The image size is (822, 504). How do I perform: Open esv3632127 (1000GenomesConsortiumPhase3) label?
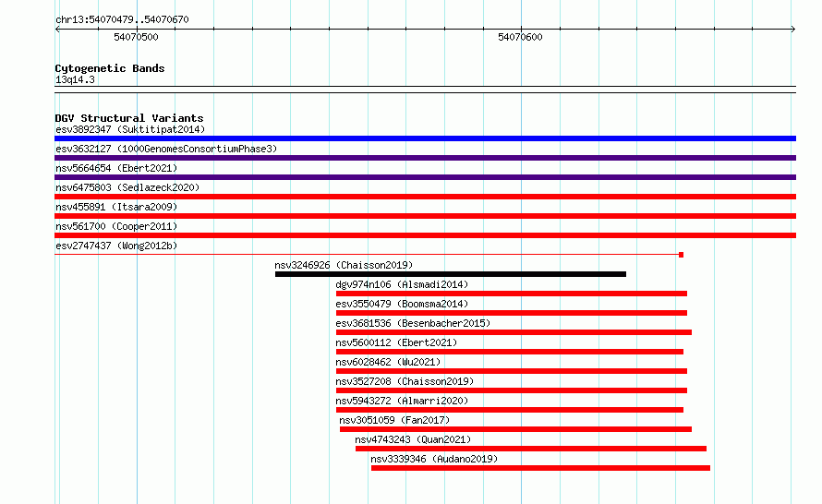click(166, 149)
